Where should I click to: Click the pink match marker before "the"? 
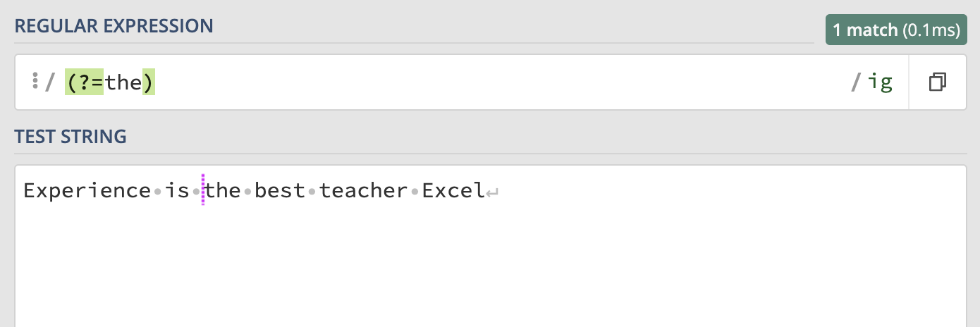[203, 190]
